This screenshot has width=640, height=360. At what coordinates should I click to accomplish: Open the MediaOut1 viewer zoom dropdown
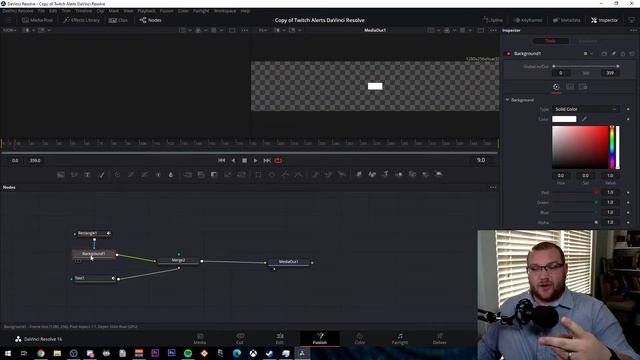[x=264, y=30]
